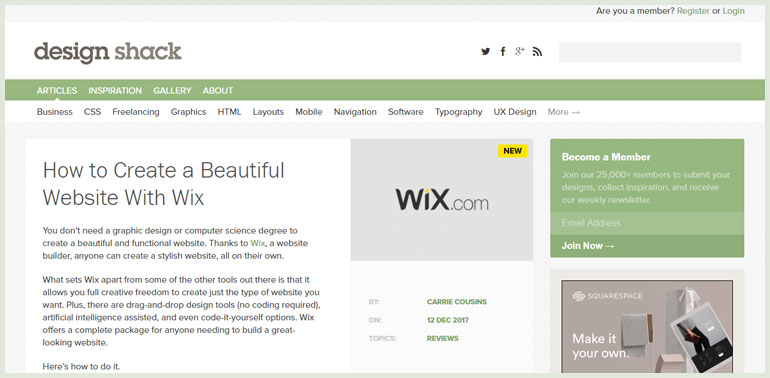770x378 pixels.
Task: Open author Carrie Cousins link
Action: pos(457,301)
